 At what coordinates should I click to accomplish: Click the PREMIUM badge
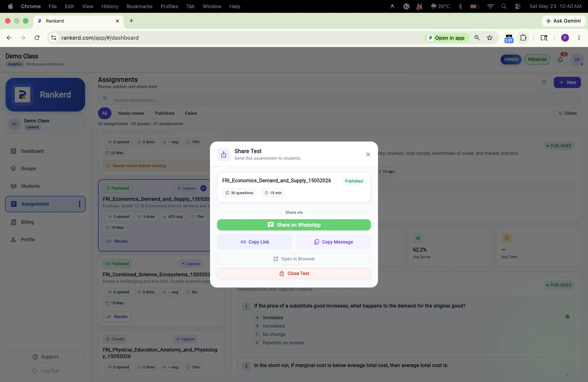click(x=537, y=60)
